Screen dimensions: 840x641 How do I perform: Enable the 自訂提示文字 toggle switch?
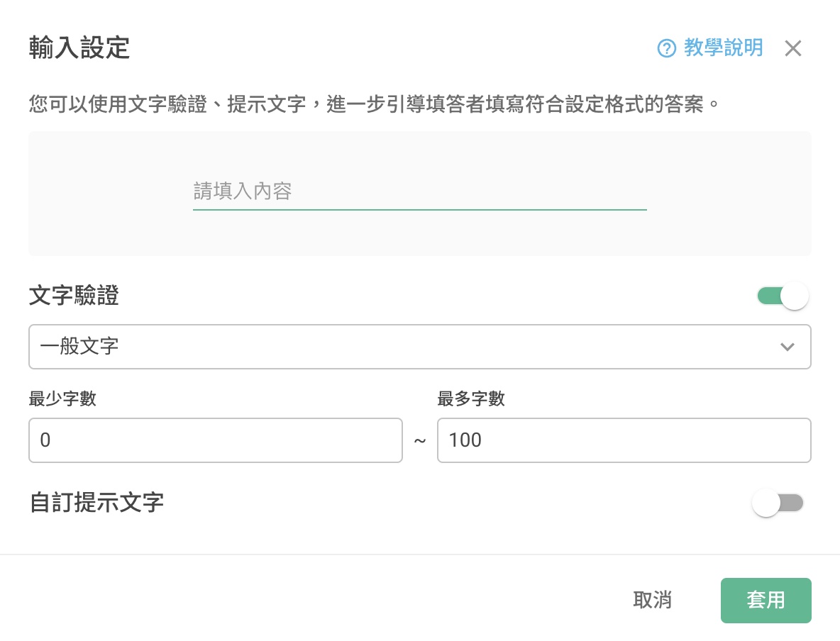[x=778, y=503]
